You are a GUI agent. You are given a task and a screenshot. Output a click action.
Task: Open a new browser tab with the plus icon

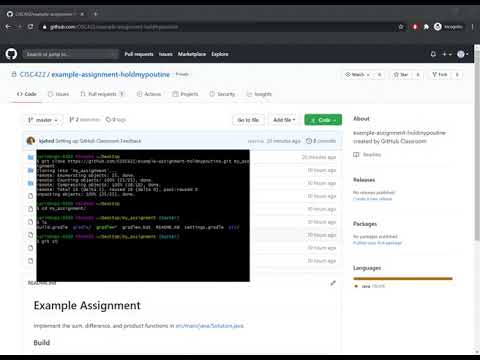click(95, 14)
